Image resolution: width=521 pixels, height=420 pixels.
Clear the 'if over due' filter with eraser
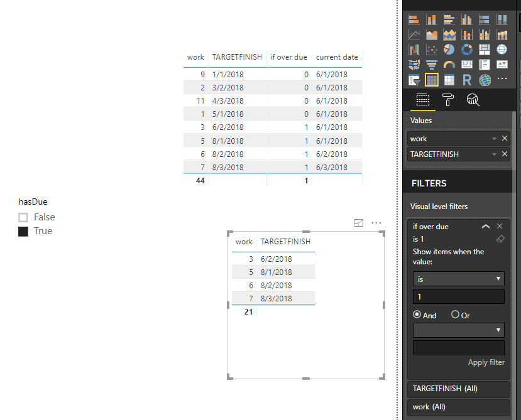(x=500, y=239)
